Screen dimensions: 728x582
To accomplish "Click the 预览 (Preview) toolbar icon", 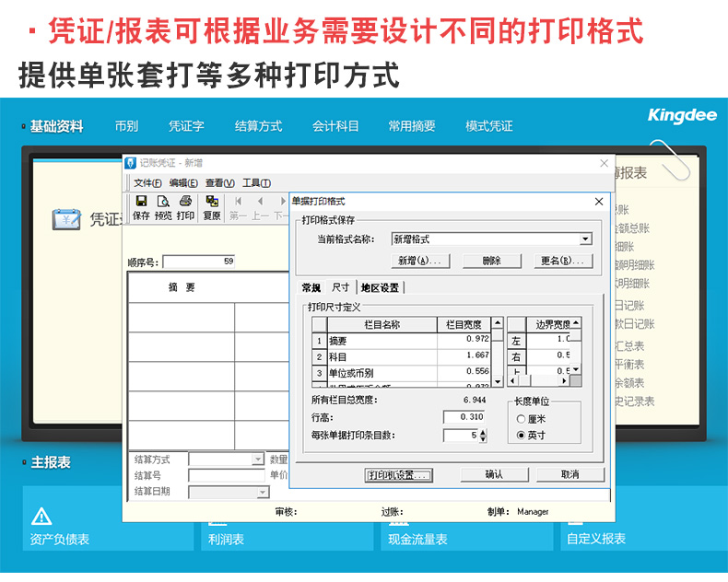I will pos(163,207).
